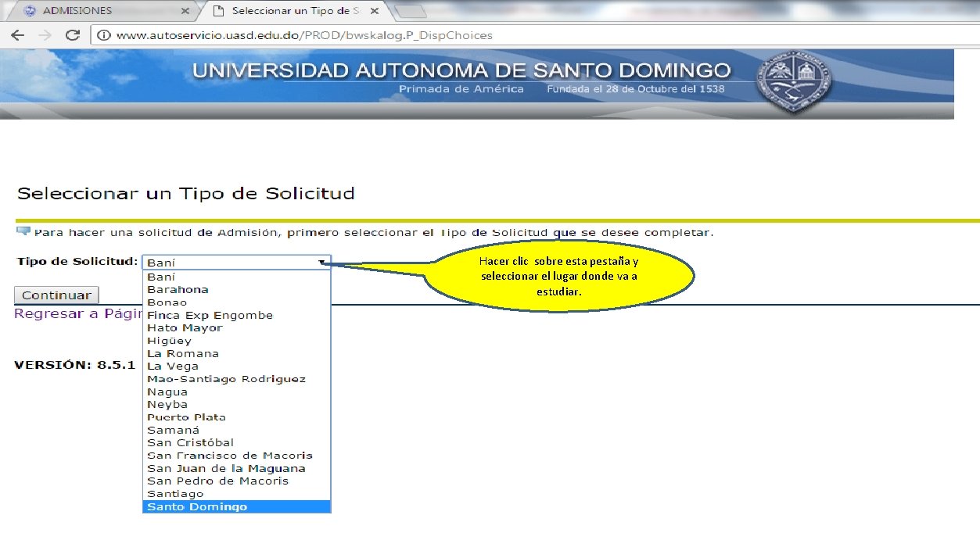
Task: Pick Puerto Plata option
Action: click(x=237, y=417)
